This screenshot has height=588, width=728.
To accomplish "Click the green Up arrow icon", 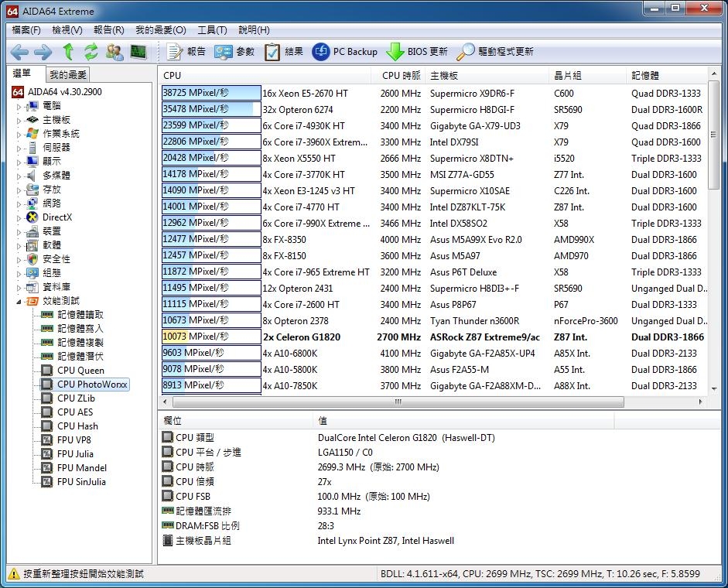I will coord(69,52).
